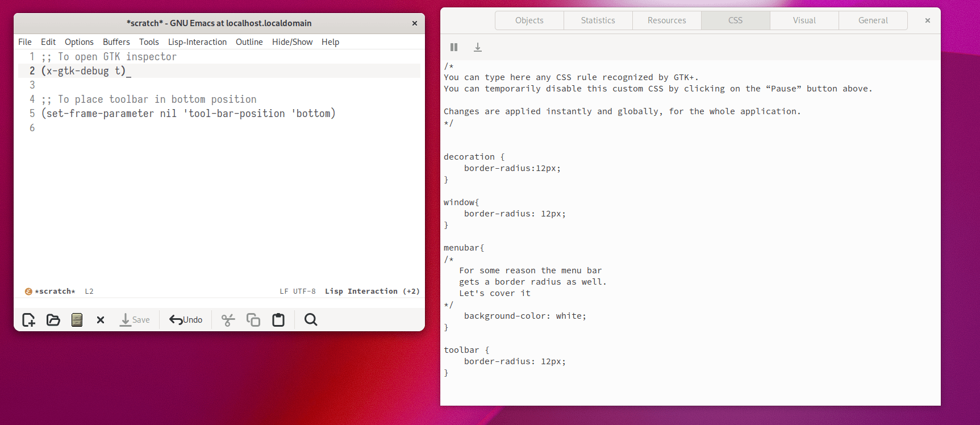Click the Cut scissors icon
This screenshot has height=425, width=980.
pos(228,320)
